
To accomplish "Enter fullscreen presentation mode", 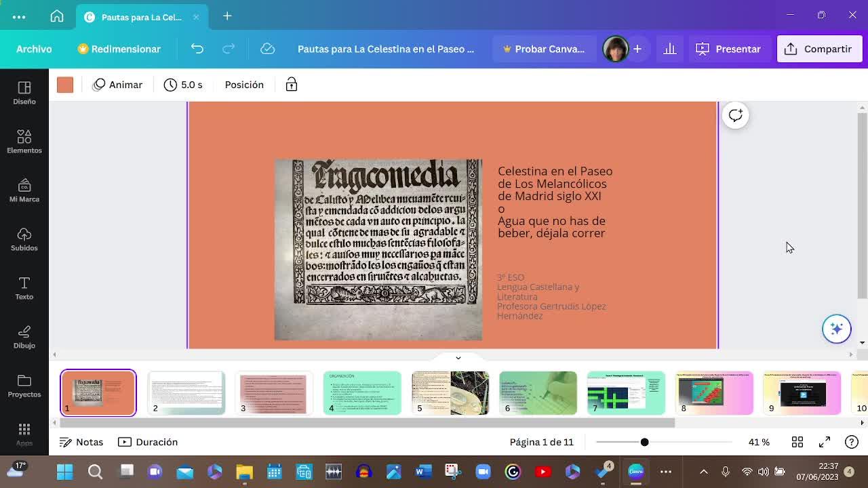I will (825, 442).
